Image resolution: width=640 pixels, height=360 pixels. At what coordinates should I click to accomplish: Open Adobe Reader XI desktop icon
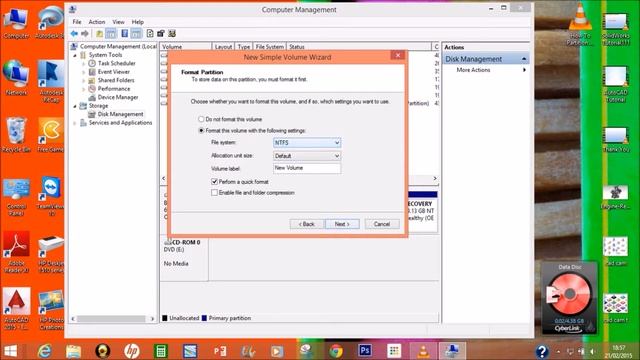click(16, 252)
